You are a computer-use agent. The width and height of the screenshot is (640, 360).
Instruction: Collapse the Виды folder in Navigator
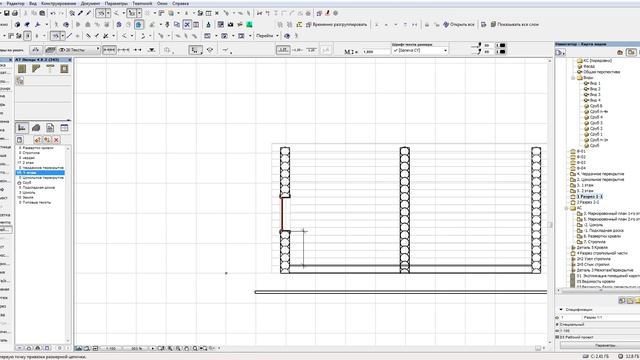coord(573,78)
